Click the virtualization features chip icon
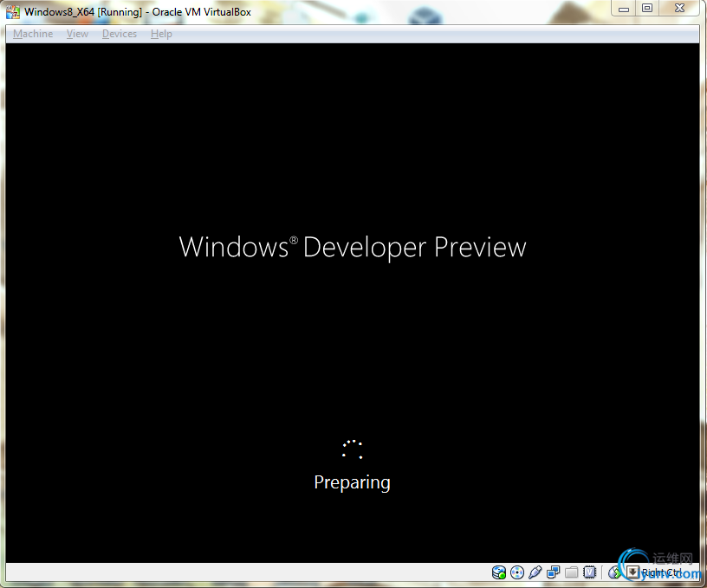This screenshot has width=707, height=588. (x=590, y=572)
